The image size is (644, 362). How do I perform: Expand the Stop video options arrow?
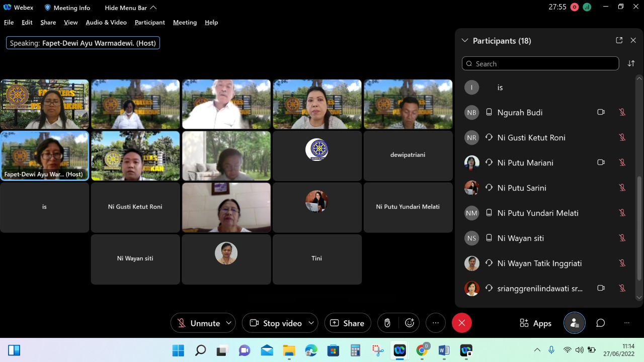[x=311, y=323]
